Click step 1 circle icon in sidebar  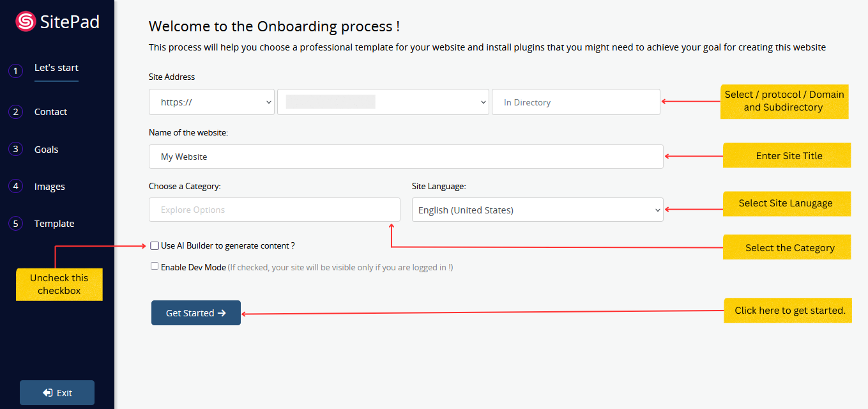pos(15,70)
